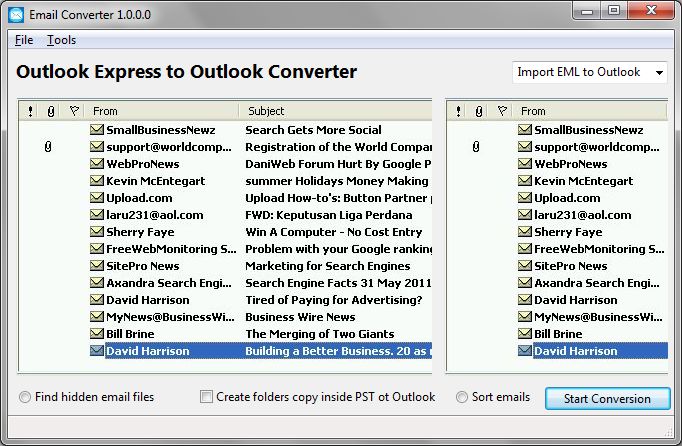Select laru231@aol.com sender in right list
The height and width of the screenshot is (446, 682).
(582, 215)
